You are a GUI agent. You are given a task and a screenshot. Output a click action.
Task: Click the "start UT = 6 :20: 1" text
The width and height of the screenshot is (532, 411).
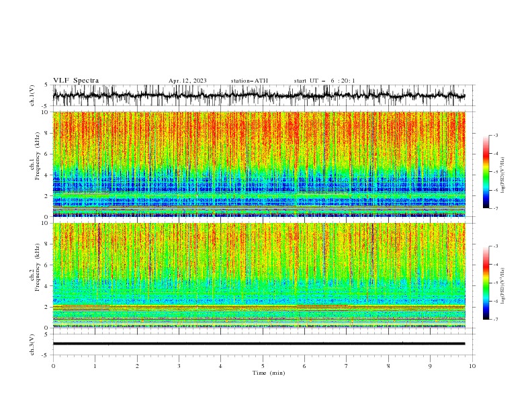pos(324,81)
